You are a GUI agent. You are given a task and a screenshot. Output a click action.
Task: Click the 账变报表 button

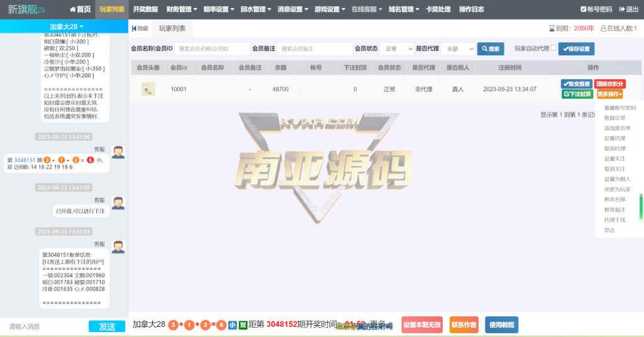tap(576, 84)
